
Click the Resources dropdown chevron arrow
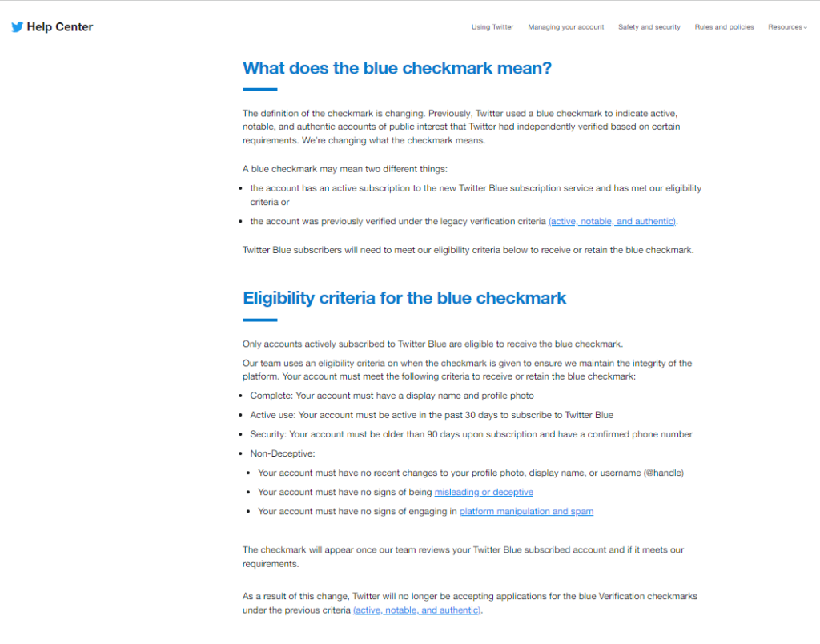coord(806,28)
